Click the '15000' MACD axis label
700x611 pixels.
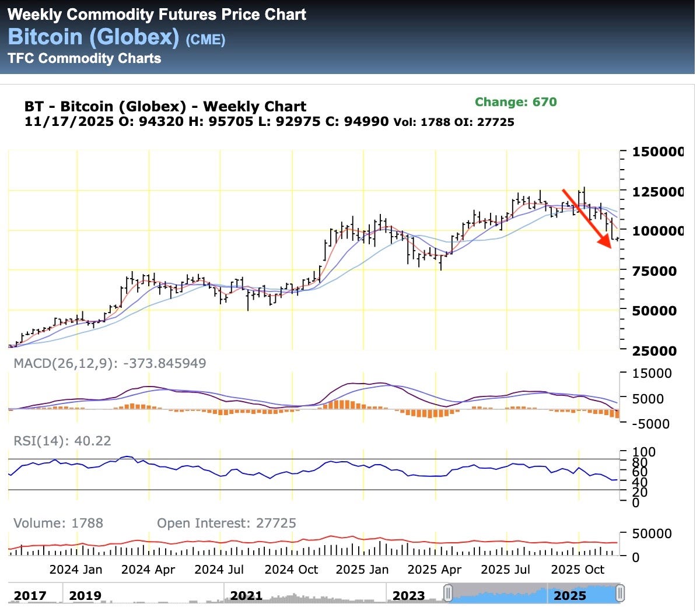652,373
